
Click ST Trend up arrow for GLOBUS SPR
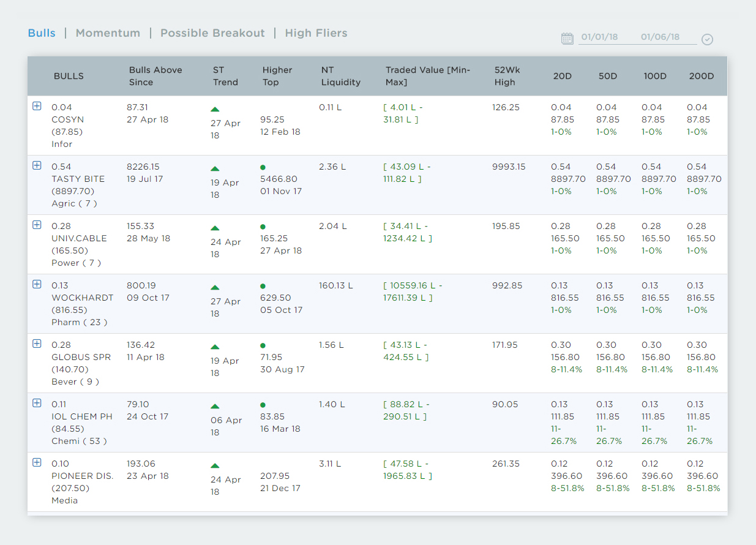pyautogui.click(x=215, y=347)
